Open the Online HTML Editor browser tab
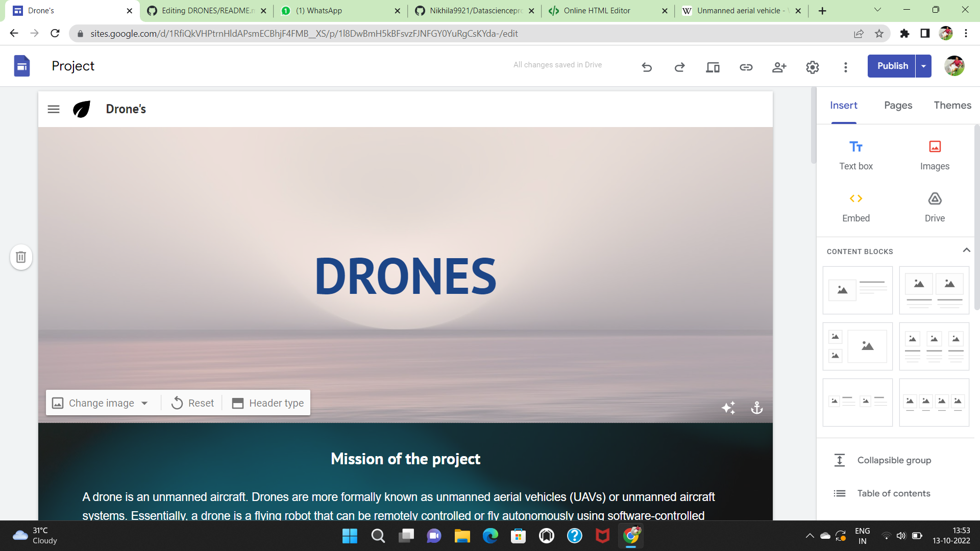This screenshot has height=551, width=980. click(x=608, y=11)
